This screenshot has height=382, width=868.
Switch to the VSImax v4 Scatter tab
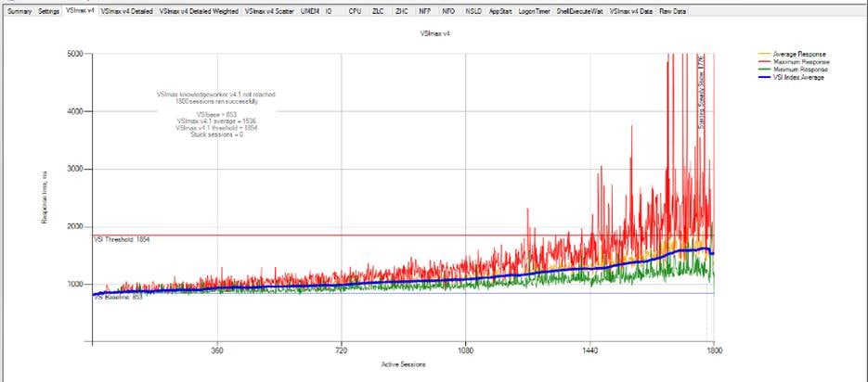pos(269,11)
